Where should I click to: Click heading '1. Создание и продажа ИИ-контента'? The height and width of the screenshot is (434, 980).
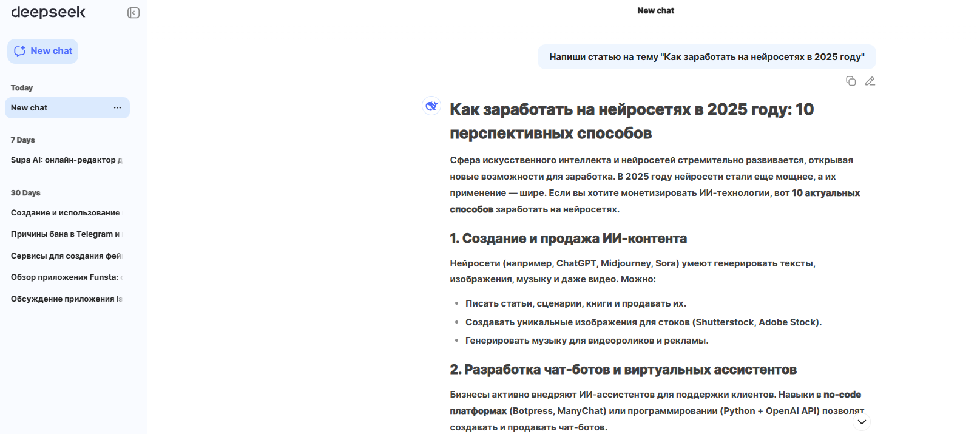tap(568, 239)
